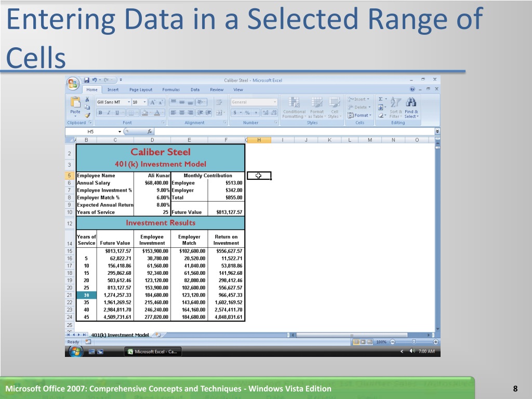
Task: Click the Insert Function fx button
Action: [x=150, y=131]
